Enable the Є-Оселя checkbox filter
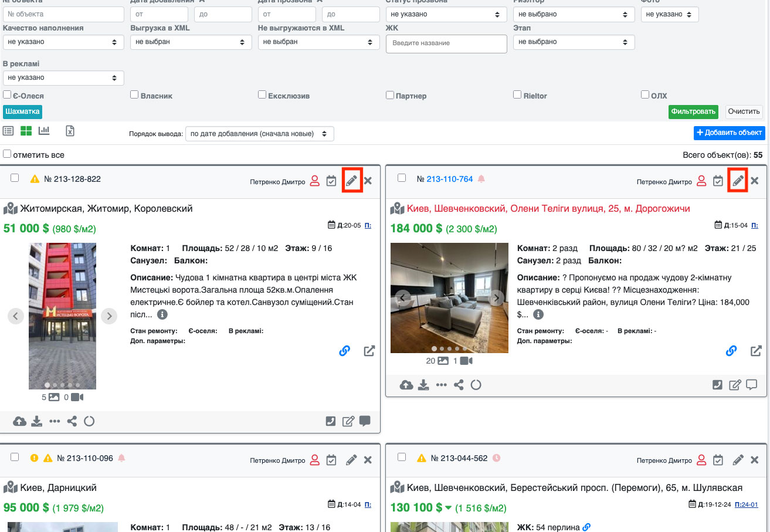 (x=7, y=94)
